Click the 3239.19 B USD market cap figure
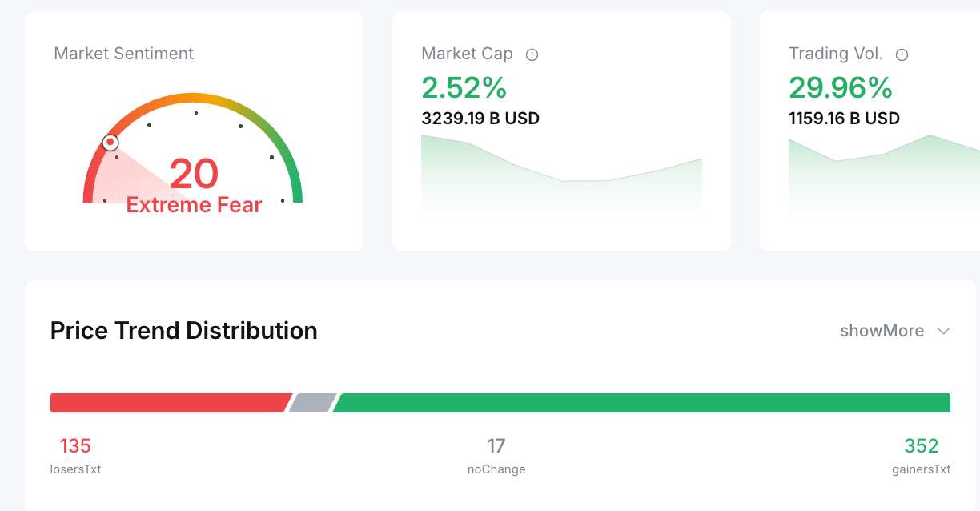Viewport: 980px width, 511px height. click(x=480, y=119)
